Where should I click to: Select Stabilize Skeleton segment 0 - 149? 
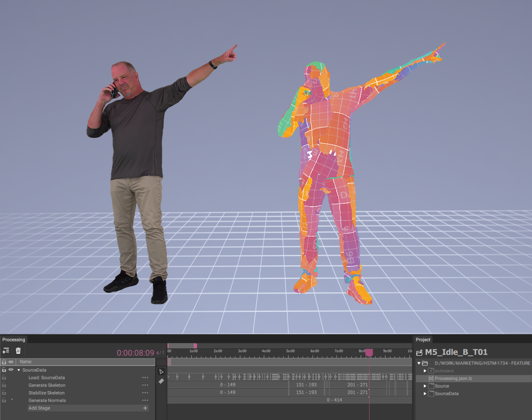(228, 392)
